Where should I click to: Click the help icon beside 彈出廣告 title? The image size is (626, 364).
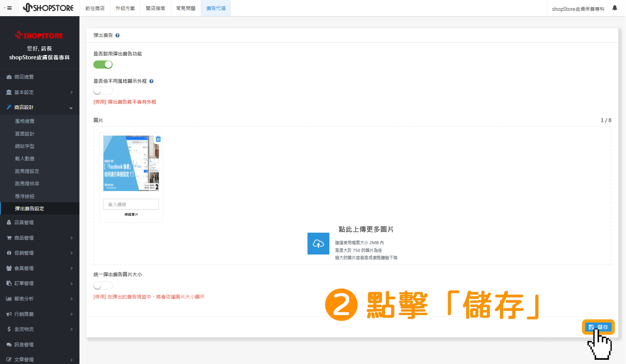[x=118, y=35]
